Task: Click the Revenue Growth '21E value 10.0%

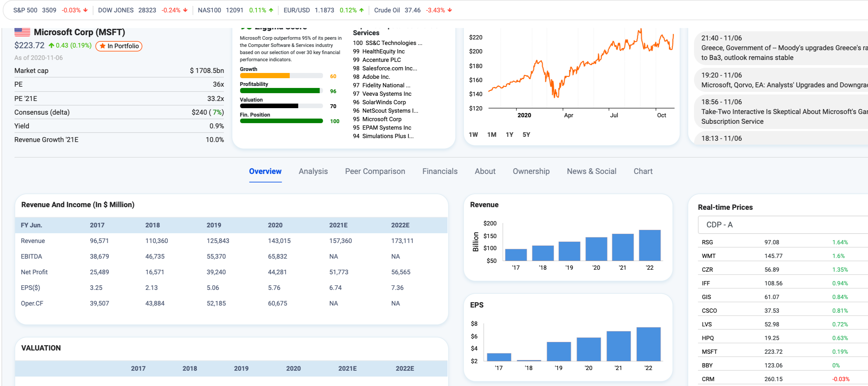Action: [x=215, y=140]
